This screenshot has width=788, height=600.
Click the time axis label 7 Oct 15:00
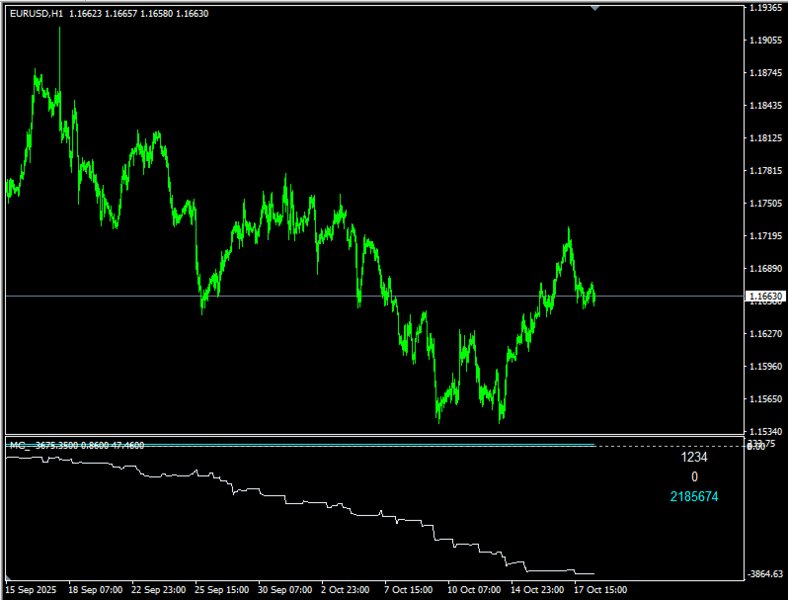(408, 589)
